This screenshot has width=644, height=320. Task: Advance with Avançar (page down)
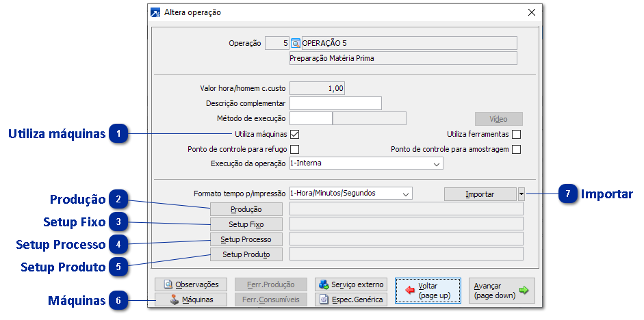(x=502, y=291)
